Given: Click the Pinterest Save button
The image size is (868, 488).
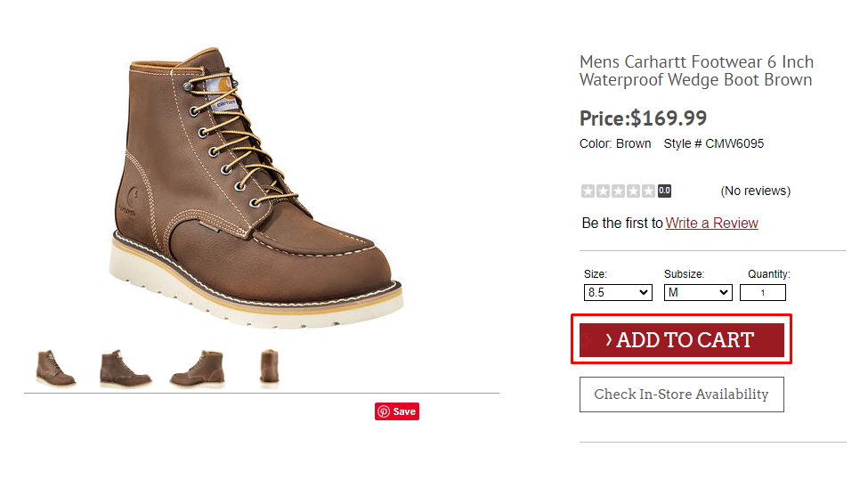Looking at the screenshot, I should (397, 411).
